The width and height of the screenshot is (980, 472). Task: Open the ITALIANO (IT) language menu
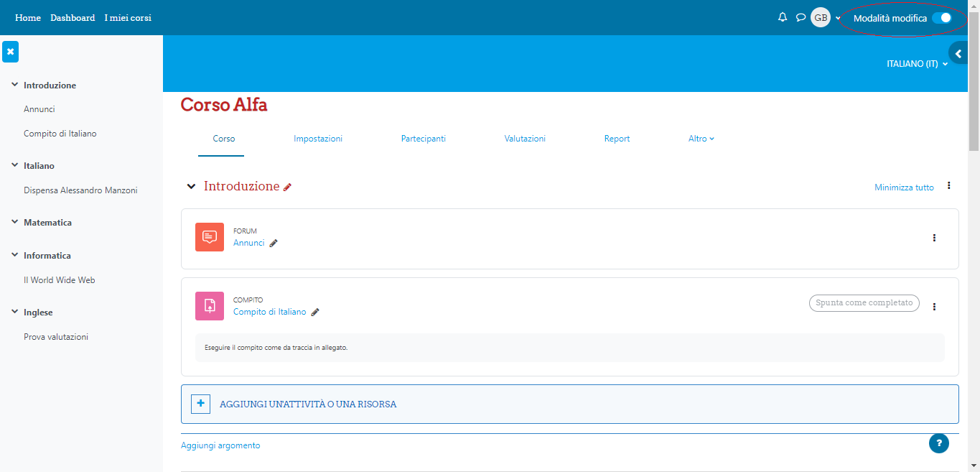tap(917, 64)
